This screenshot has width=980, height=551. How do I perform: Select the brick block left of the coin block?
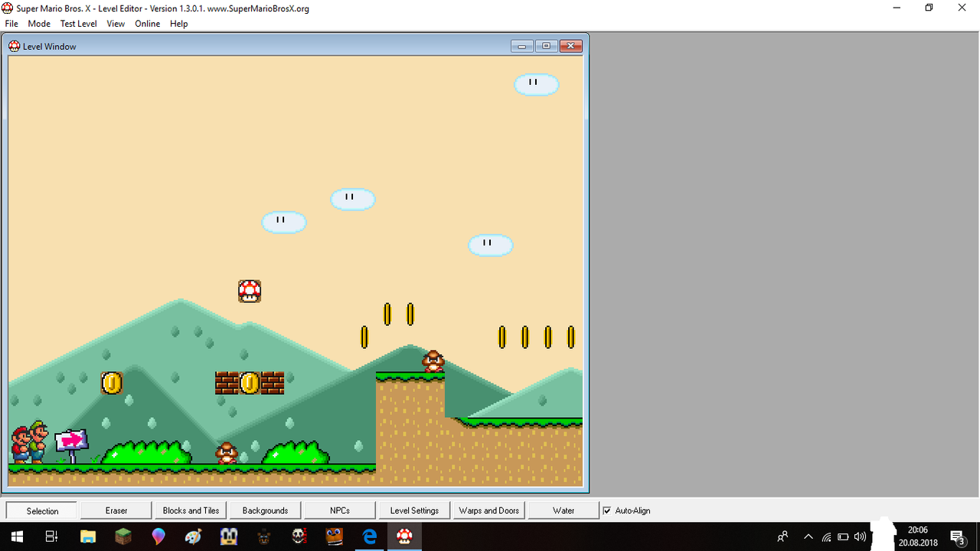pos(227,383)
